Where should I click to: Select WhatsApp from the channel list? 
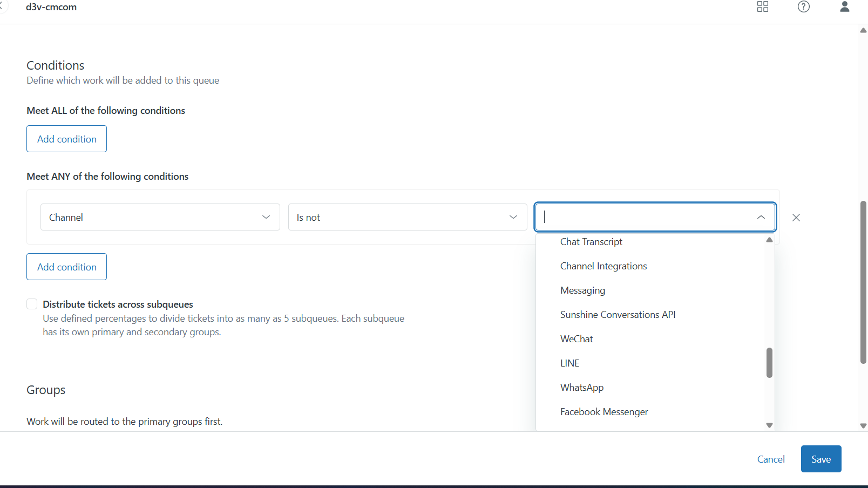[x=582, y=388]
